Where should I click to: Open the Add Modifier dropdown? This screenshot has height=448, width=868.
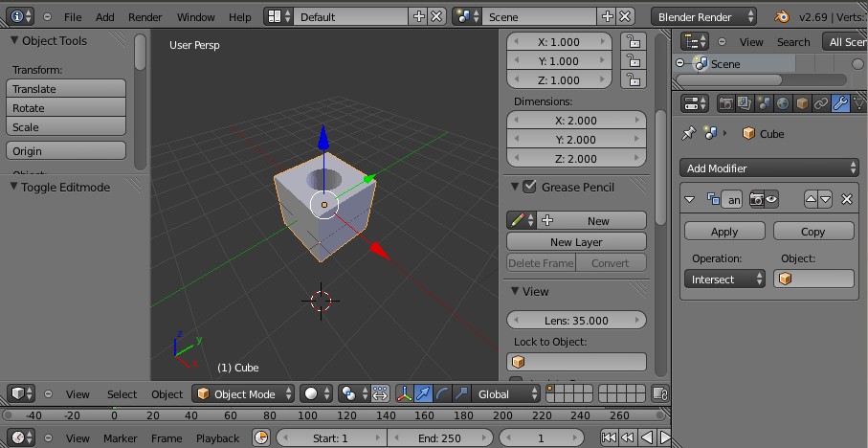coord(768,168)
